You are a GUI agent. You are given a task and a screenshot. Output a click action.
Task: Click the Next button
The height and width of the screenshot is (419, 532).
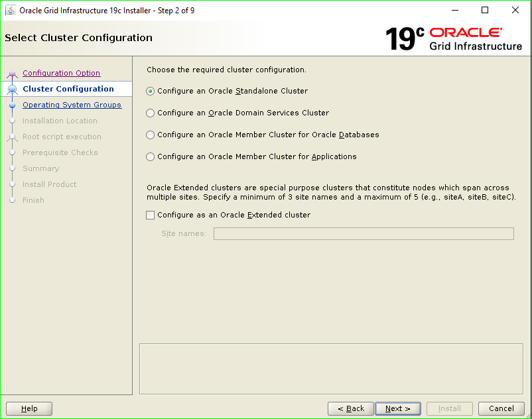point(397,408)
